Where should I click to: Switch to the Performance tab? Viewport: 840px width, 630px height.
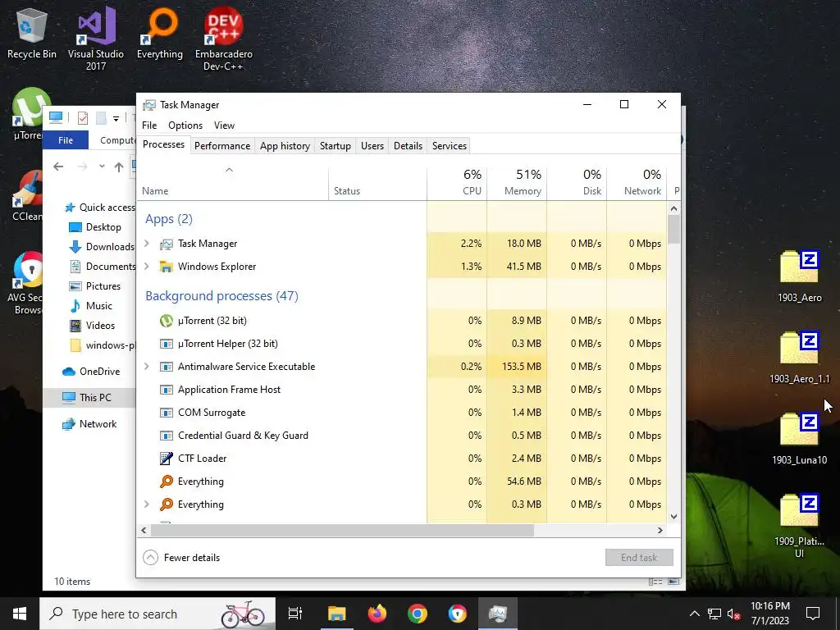coord(222,146)
